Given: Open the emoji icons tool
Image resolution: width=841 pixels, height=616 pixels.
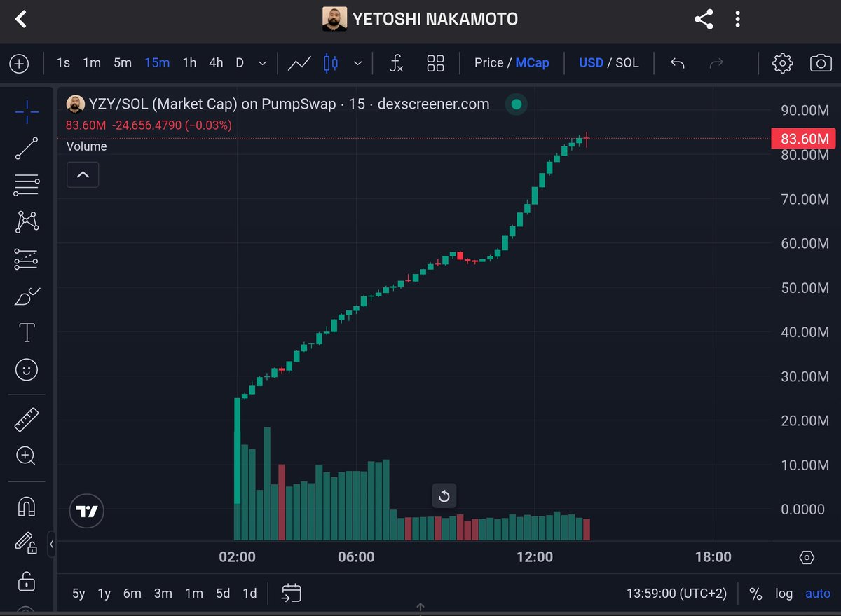Looking at the screenshot, I should pos(27,369).
